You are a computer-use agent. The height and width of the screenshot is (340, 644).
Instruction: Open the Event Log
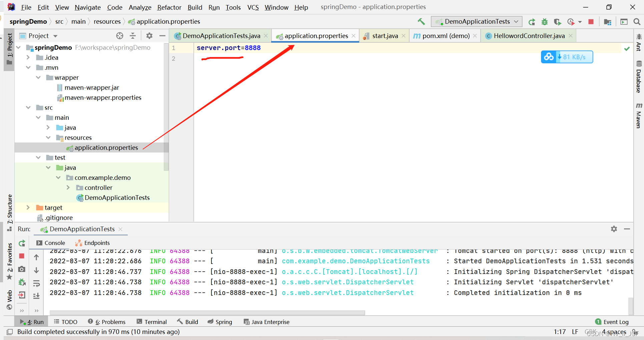point(615,322)
